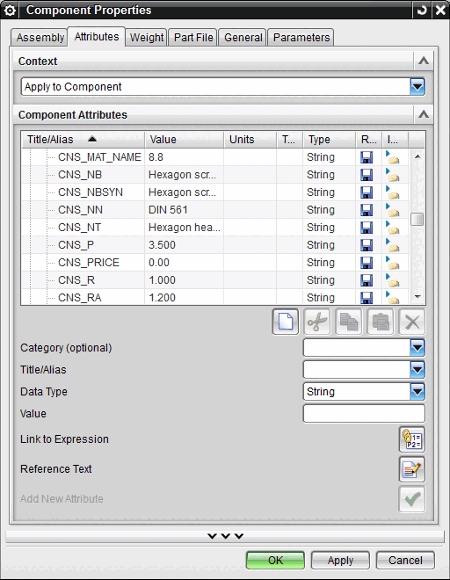The width and height of the screenshot is (450, 580).
Task: Click the Cut scissors icon
Action: 317,322
